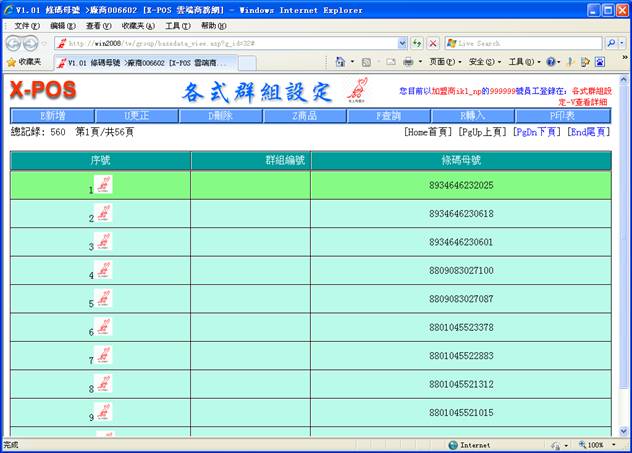Click the row 1 record icon
Viewport: 632px width, 453px height.
104,185
